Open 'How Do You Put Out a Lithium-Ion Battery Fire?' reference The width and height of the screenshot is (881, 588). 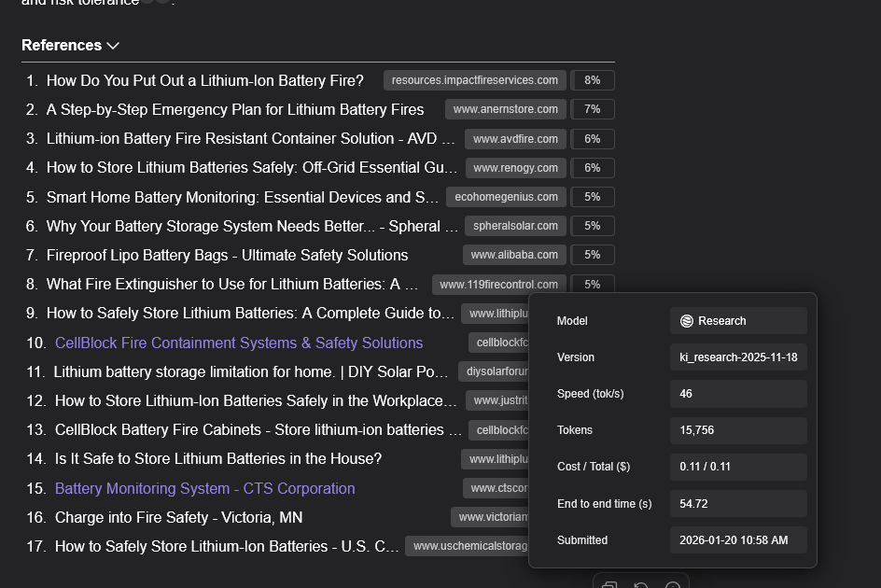(204, 80)
